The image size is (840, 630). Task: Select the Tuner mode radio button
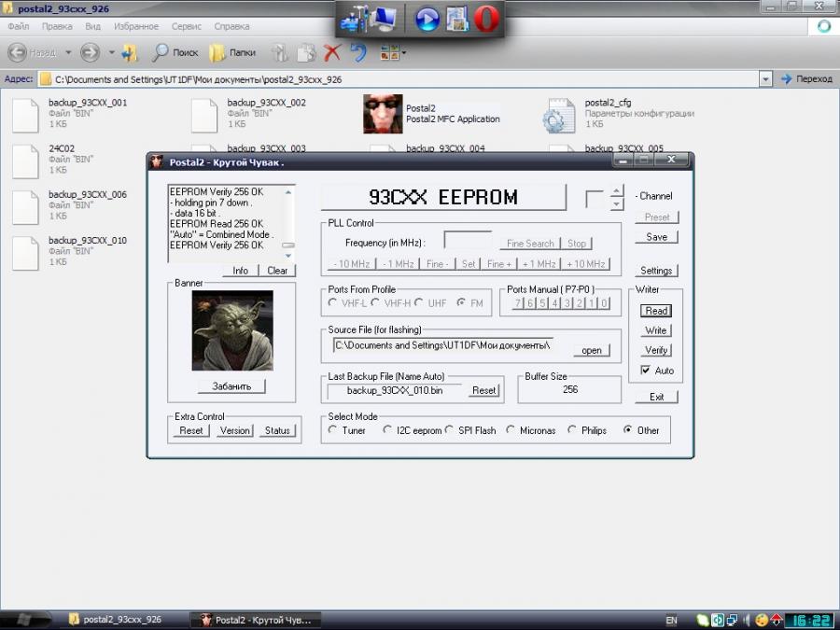point(332,429)
